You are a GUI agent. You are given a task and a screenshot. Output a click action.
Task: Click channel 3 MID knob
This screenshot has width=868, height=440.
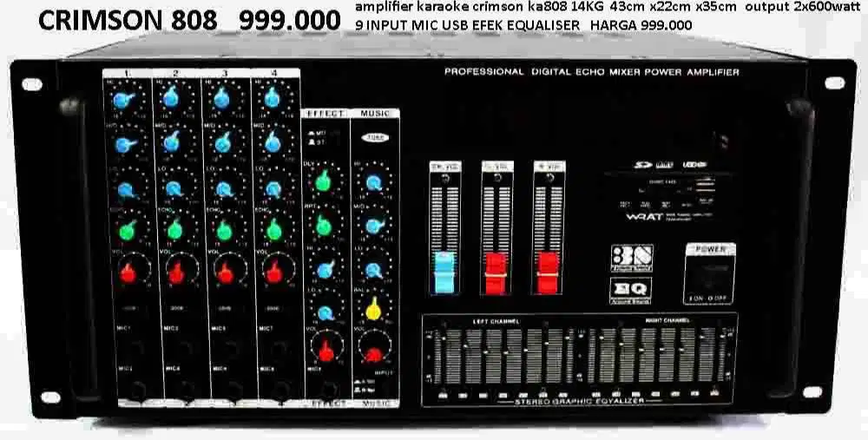click(222, 143)
